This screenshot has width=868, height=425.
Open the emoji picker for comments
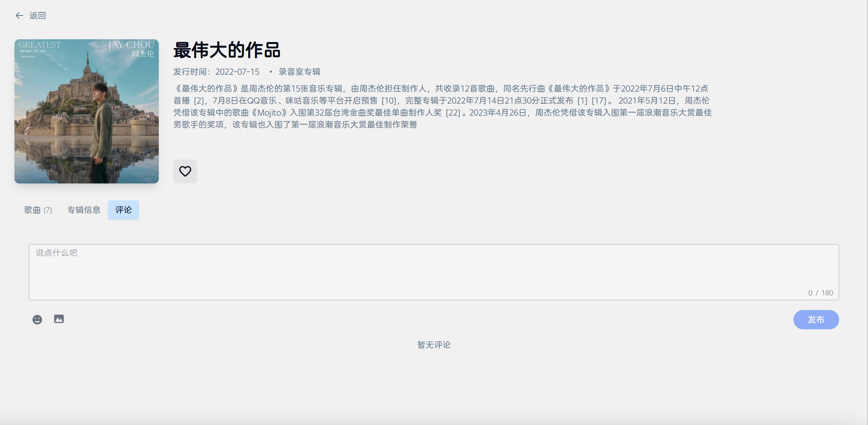pos(37,320)
